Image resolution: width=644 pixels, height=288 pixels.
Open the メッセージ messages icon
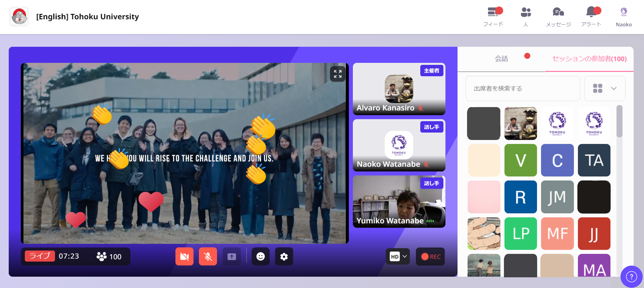pyautogui.click(x=558, y=17)
